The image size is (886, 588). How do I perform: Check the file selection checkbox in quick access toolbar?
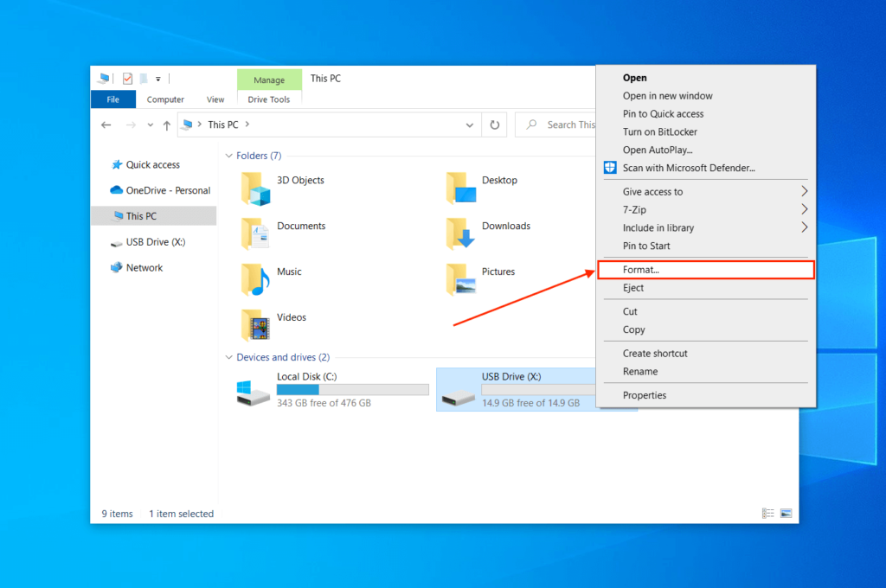tap(126, 78)
